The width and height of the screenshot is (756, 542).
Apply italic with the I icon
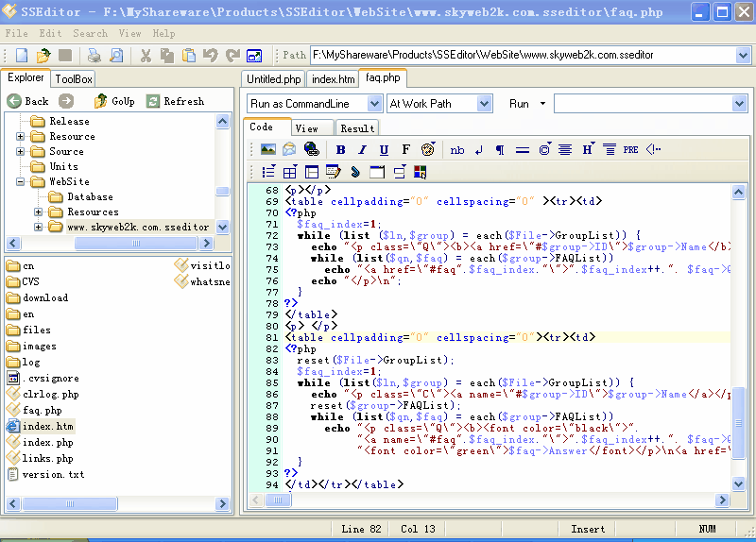[362, 150]
